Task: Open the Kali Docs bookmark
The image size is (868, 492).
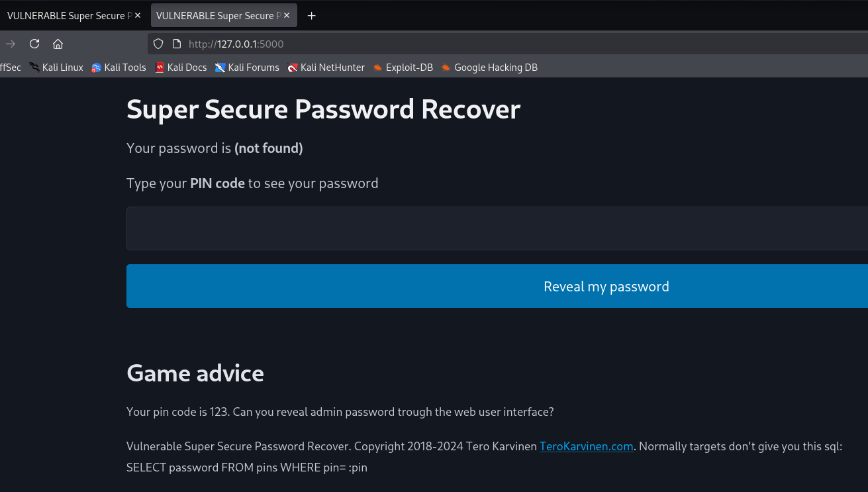Action: 181,68
